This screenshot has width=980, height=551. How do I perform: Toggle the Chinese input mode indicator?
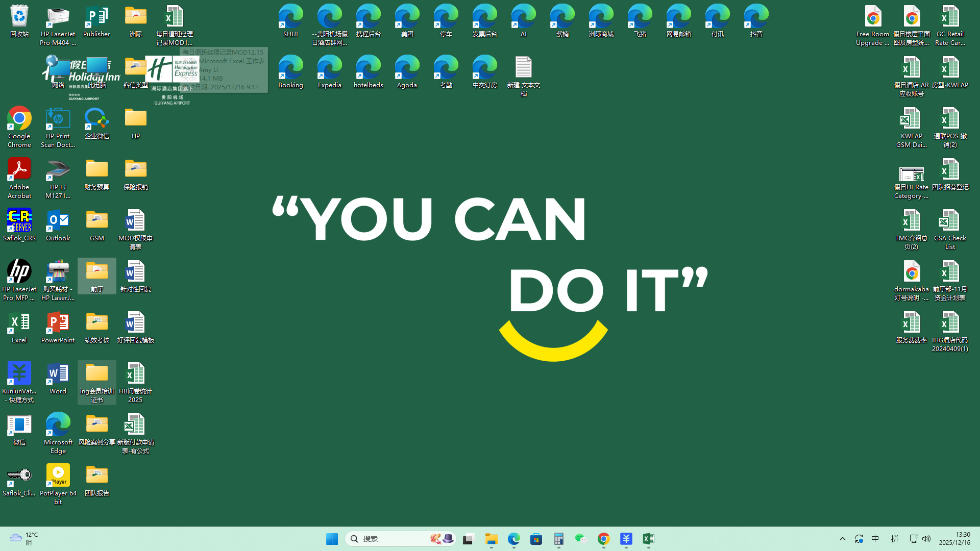click(x=875, y=539)
